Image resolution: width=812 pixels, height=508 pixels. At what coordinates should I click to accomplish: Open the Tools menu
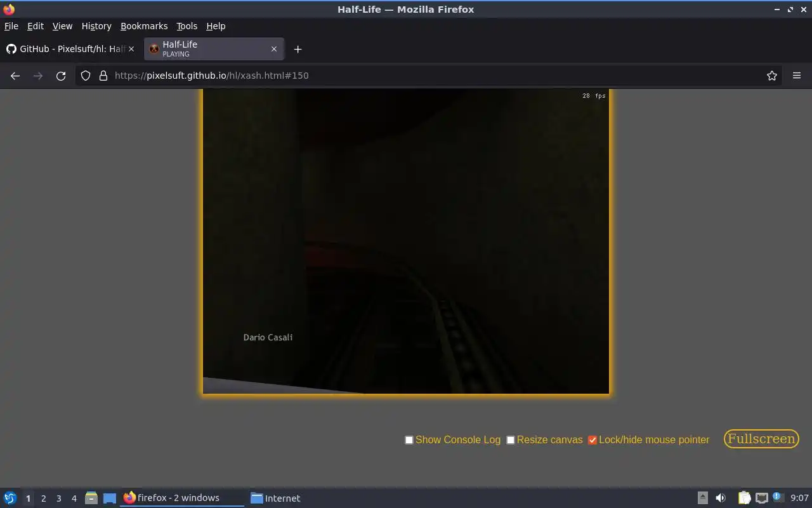click(187, 26)
